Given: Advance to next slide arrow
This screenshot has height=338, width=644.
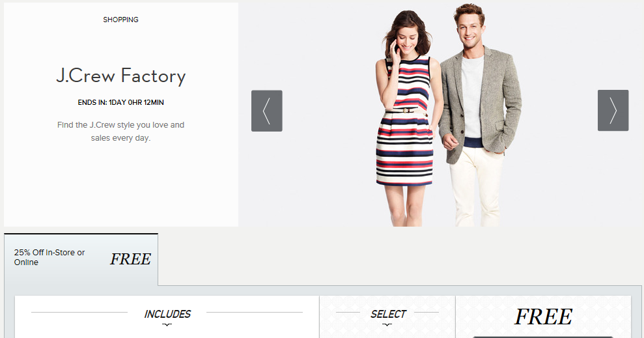Looking at the screenshot, I should click(613, 111).
